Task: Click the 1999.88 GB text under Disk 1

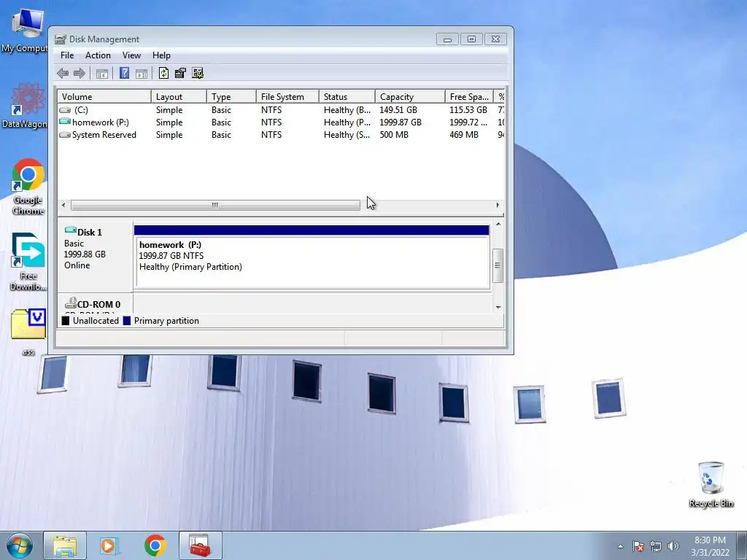Action: tap(85, 254)
